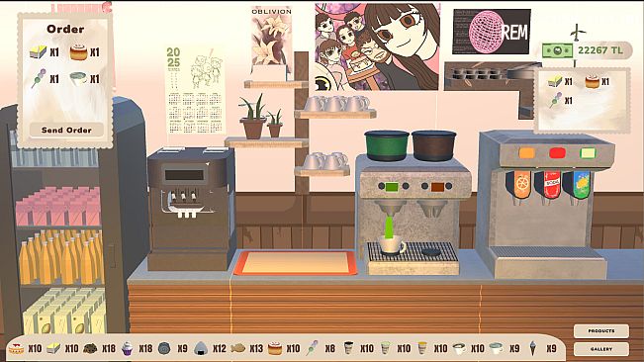Click the orange serving tray on the counter
Screen dimensions: 644x362
296,263
